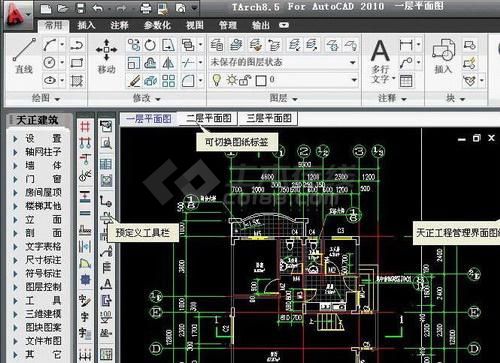Select the Circle drawing tool

pos(50,63)
